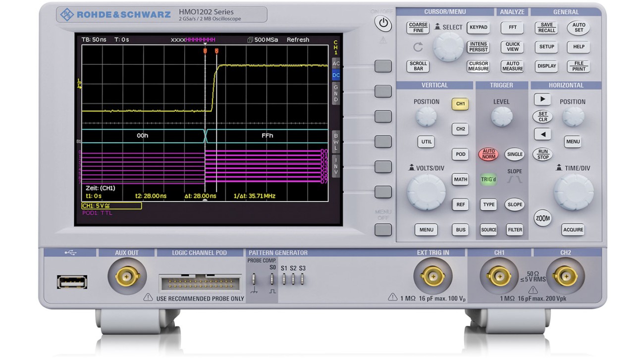Choose trigger SOURCE
The height and width of the screenshot is (362, 644).
pyautogui.click(x=488, y=230)
